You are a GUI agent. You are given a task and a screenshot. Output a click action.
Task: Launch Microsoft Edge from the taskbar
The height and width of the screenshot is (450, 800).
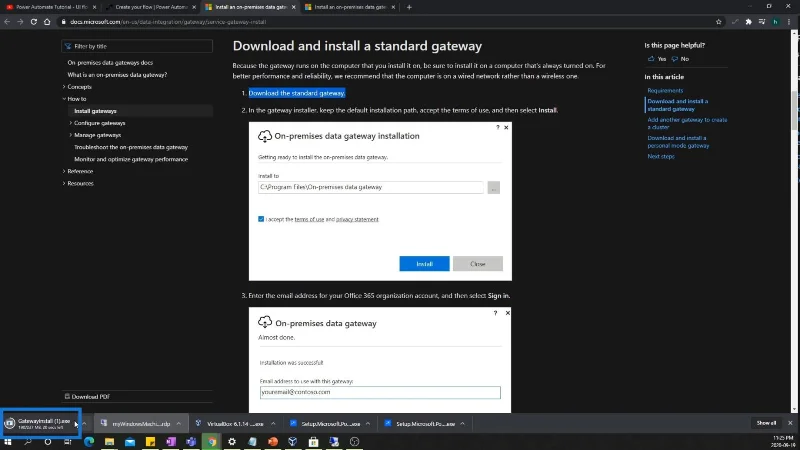[89, 441]
